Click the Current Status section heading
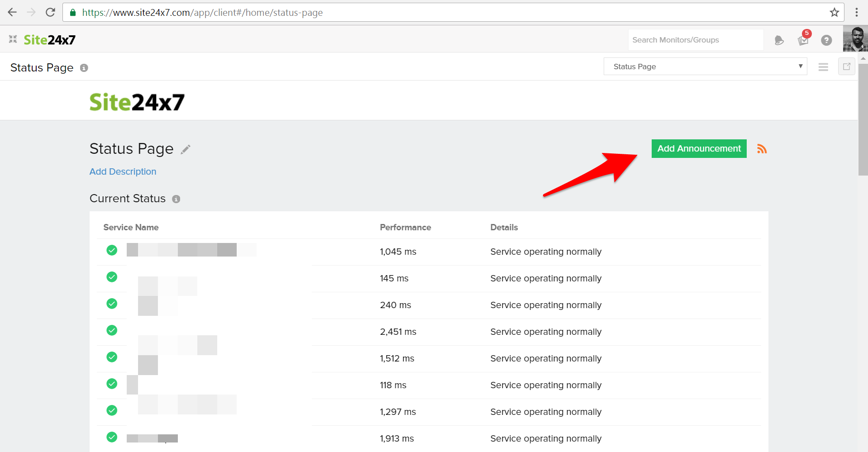Viewport: 868px width, 452px height. [x=128, y=199]
